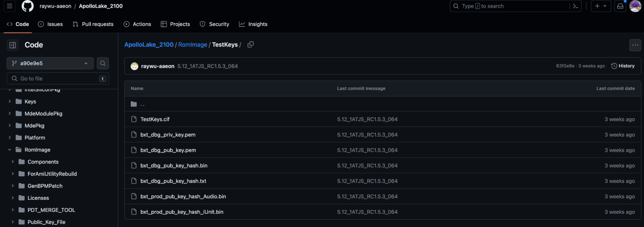The height and width of the screenshot is (227, 644).
Task: Open the GitHub home via the Octocat logo
Action: point(27,6)
